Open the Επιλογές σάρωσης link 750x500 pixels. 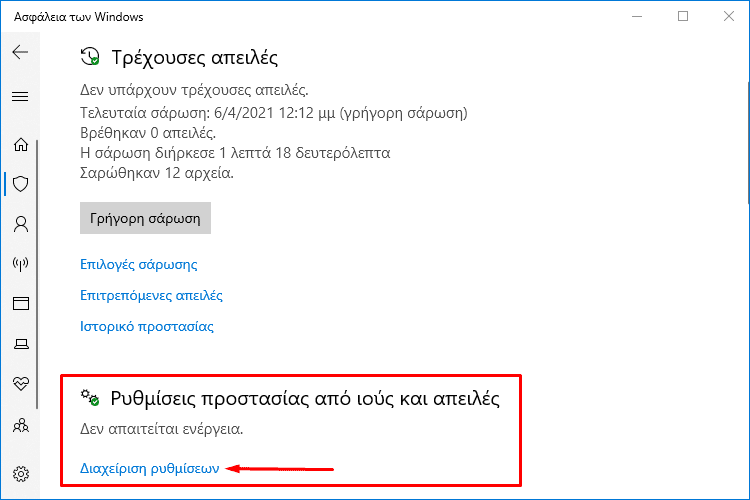click(139, 265)
